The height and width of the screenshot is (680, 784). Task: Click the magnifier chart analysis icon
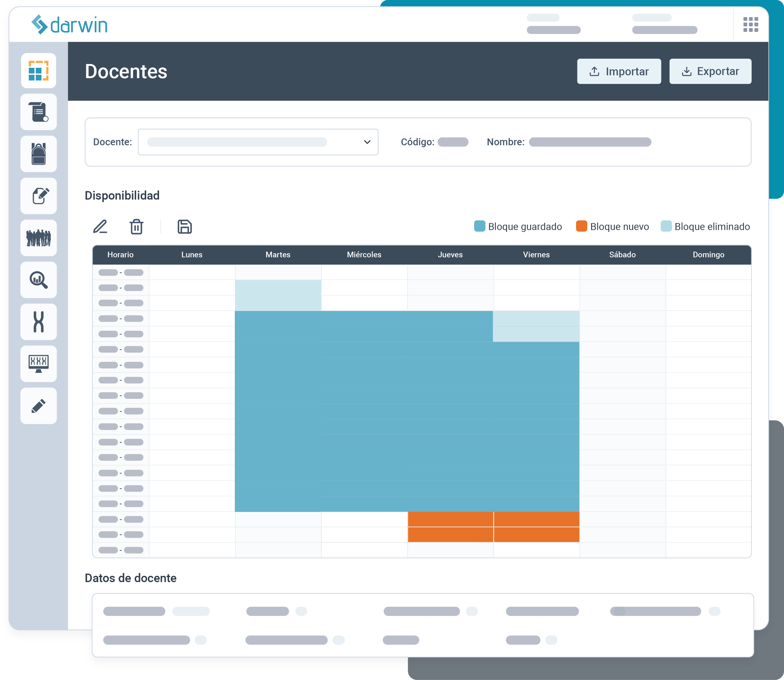pos(38,280)
